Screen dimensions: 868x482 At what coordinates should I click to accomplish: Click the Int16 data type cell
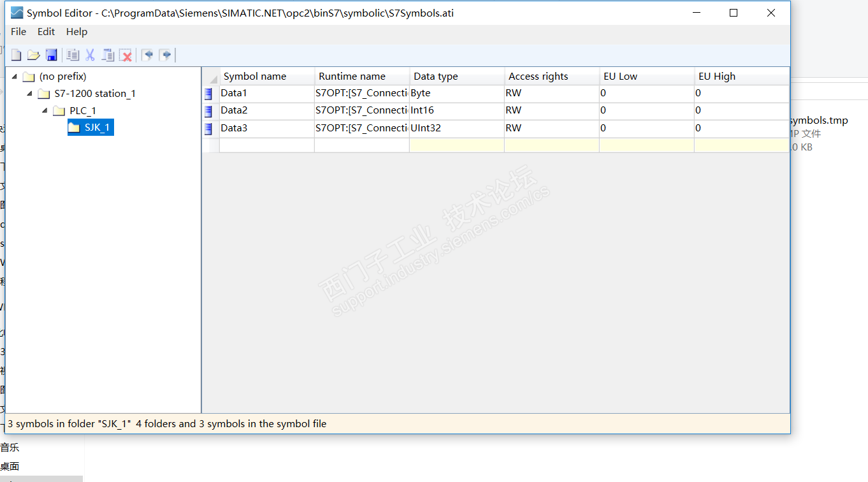457,111
